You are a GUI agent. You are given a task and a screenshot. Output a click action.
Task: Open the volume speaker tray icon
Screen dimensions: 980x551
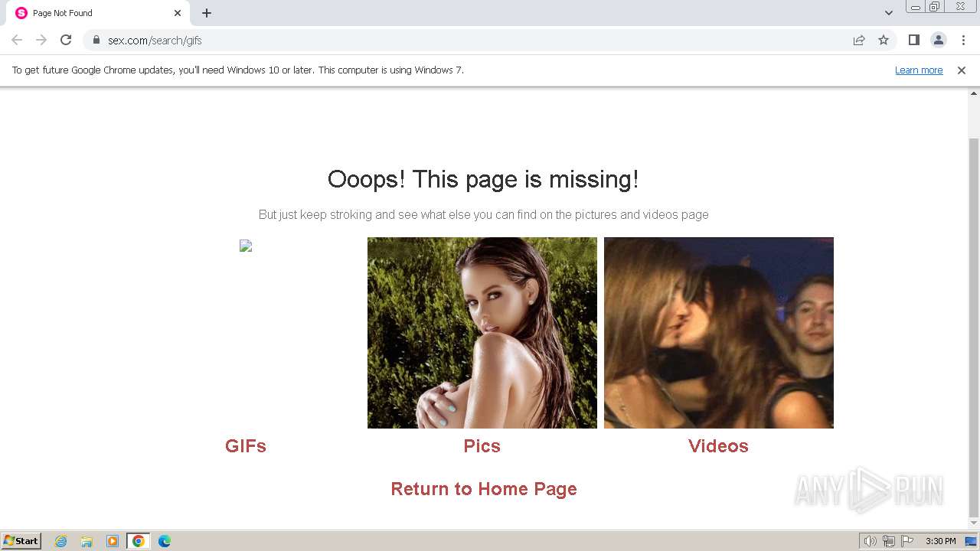point(871,541)
